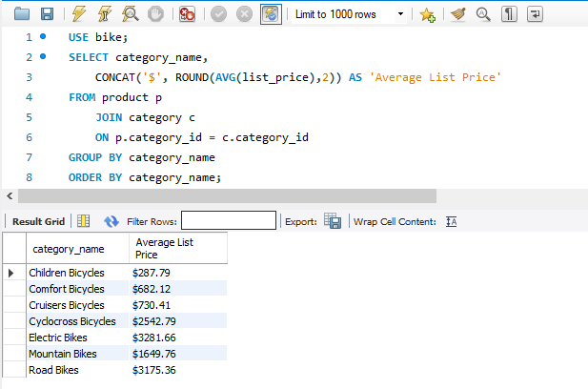588x389 pixels.
Task: Toggle Wrap Cell Content icon
Action: [451, 222]
